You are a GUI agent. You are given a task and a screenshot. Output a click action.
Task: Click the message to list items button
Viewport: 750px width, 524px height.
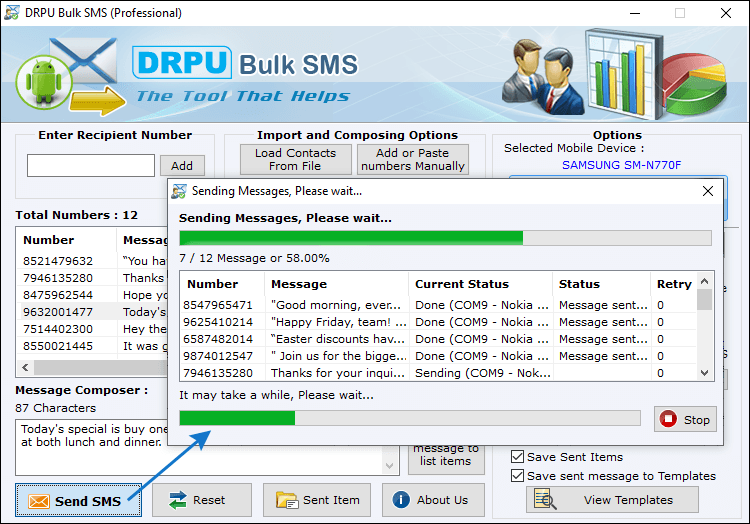pyautogui.click(x=446, y=458)
